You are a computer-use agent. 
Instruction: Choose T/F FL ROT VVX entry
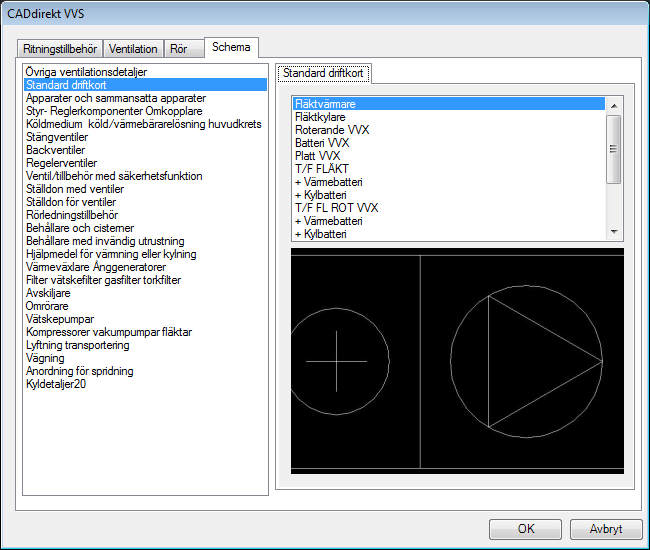449,208
